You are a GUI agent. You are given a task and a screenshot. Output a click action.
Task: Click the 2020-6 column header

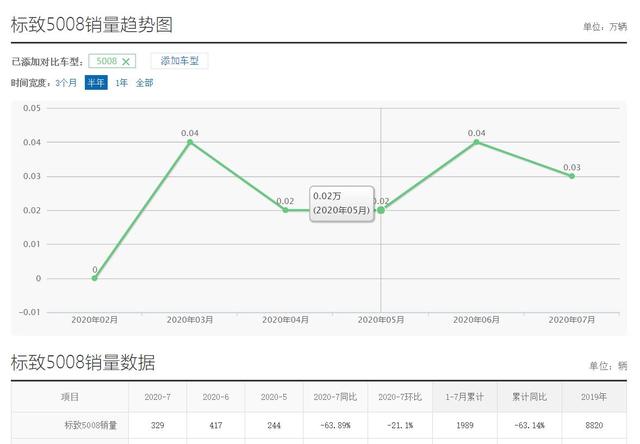(216, 397)
